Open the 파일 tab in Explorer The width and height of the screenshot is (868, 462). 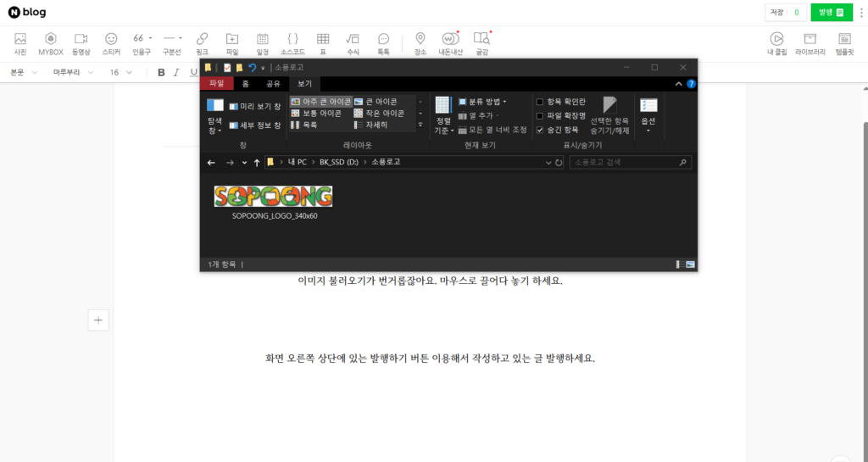[x=216, y=84]
